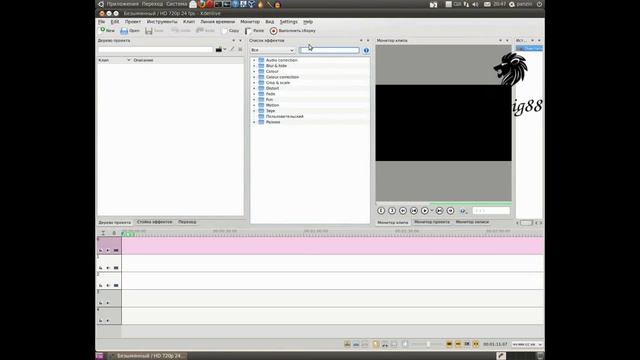Viewport: 640px width, 360px height.
Task: Click the mail envelope icon in system tray
Action: point(487,4)
